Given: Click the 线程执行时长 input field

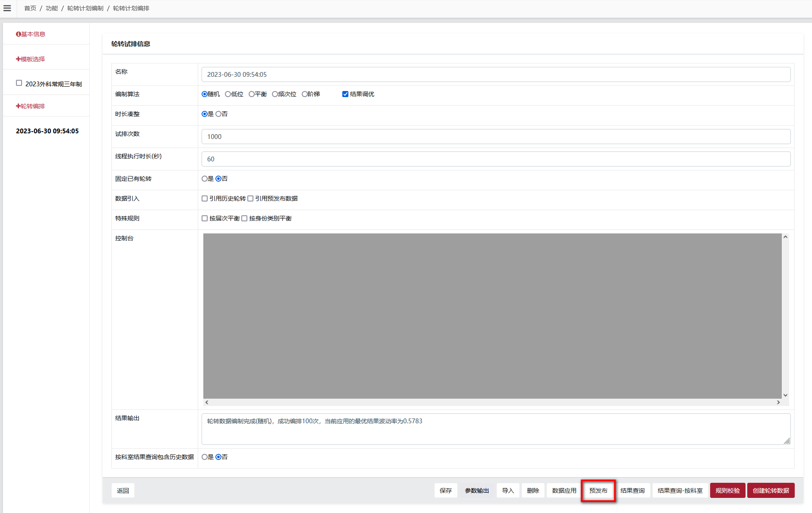Looking at the screenshot, I should 496,159.
